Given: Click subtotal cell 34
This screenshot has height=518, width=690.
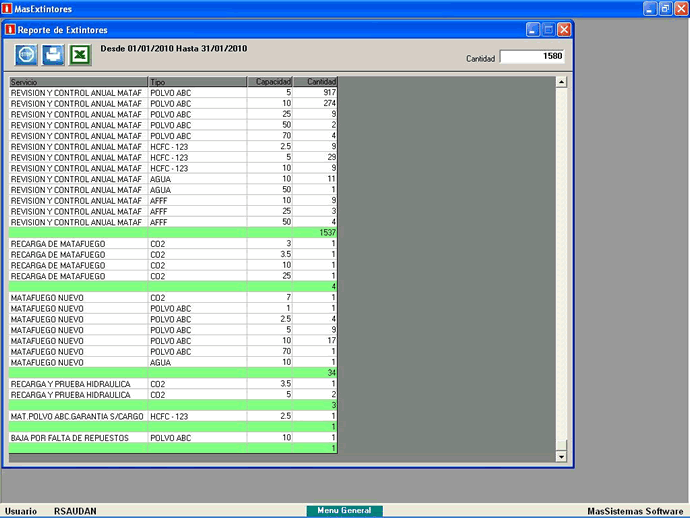Looking at the screenshot, I should (x=315, y=373).
